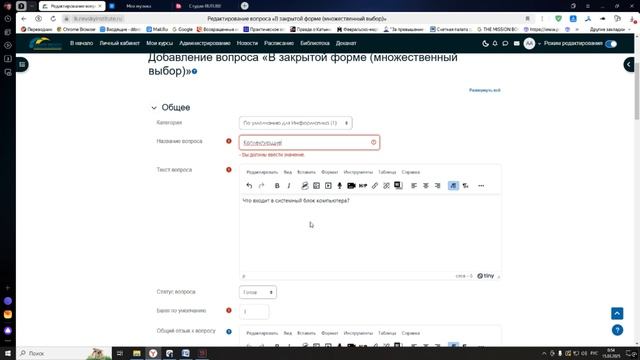Apply bold in question text editor

tap(277, 186)
